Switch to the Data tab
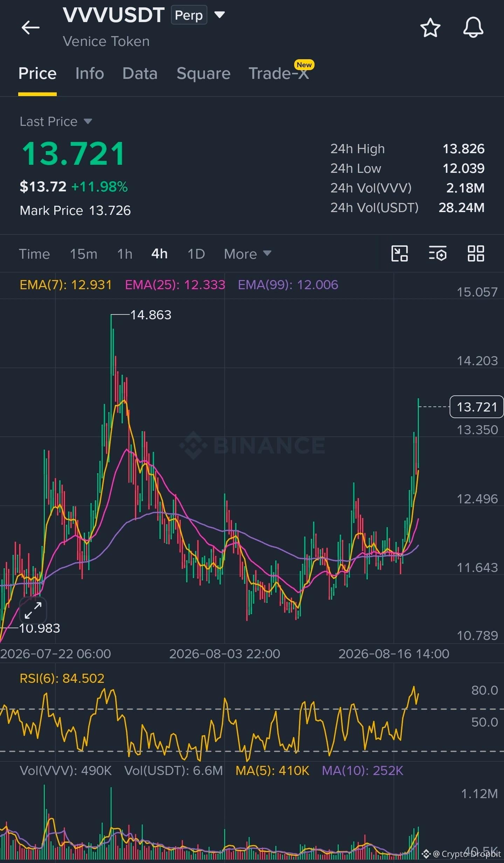The width and height of the screenshot is (504, 863). pyautogui.click(x=140, y=74)
